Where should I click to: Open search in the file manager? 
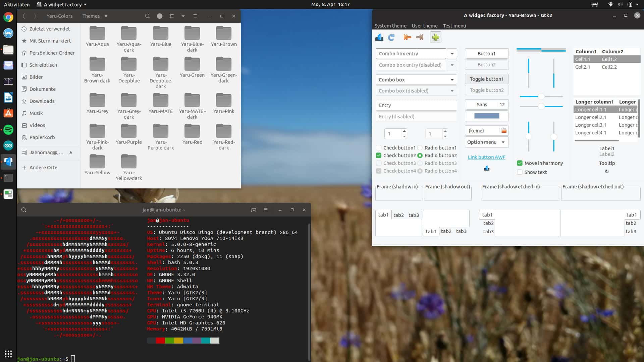click(x=147, y=16)
